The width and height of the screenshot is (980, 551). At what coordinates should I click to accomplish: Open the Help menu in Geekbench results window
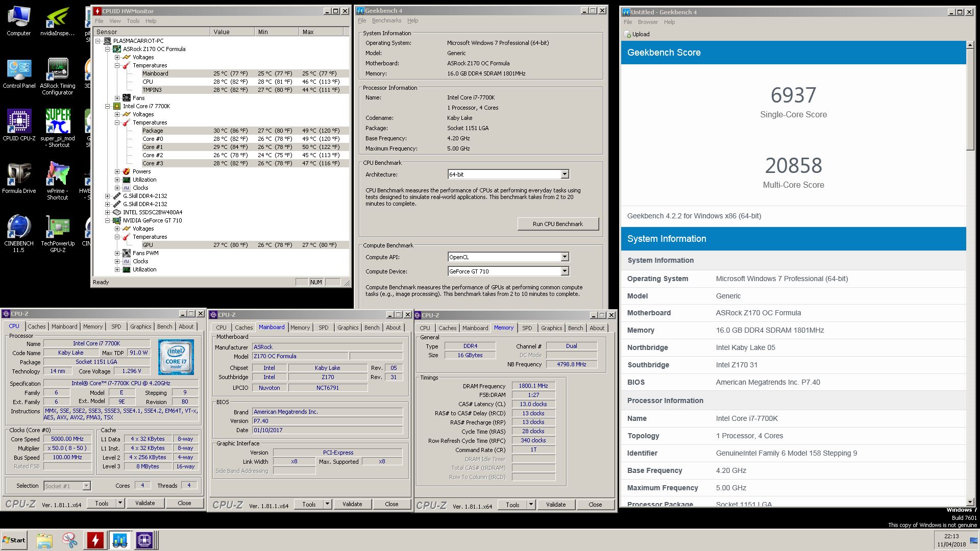669,22
